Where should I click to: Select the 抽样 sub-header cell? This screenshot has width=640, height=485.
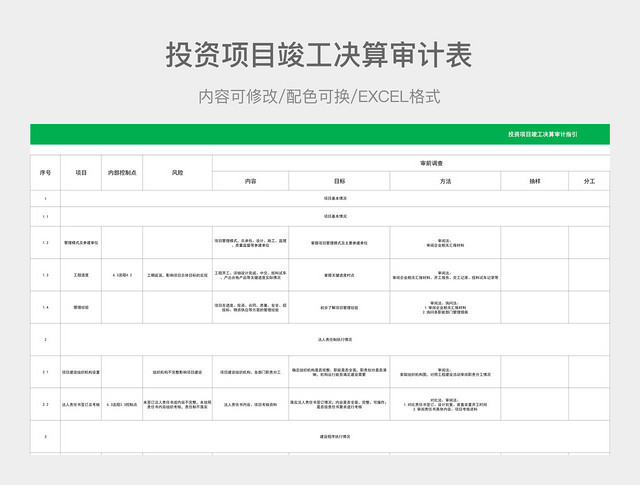(535, 181)
